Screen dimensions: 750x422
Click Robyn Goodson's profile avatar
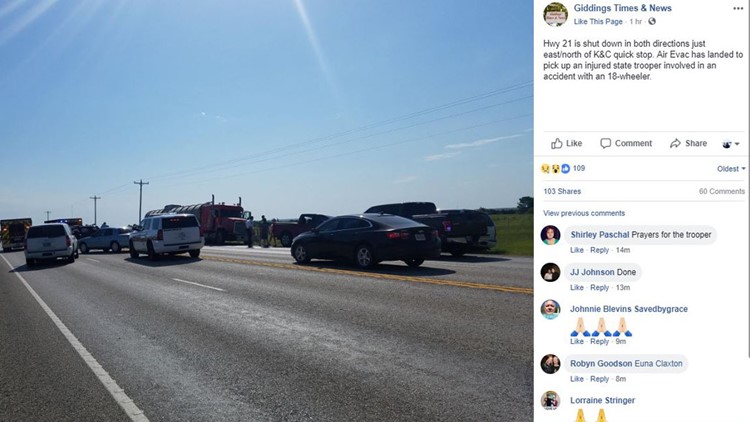click(550, 364)
